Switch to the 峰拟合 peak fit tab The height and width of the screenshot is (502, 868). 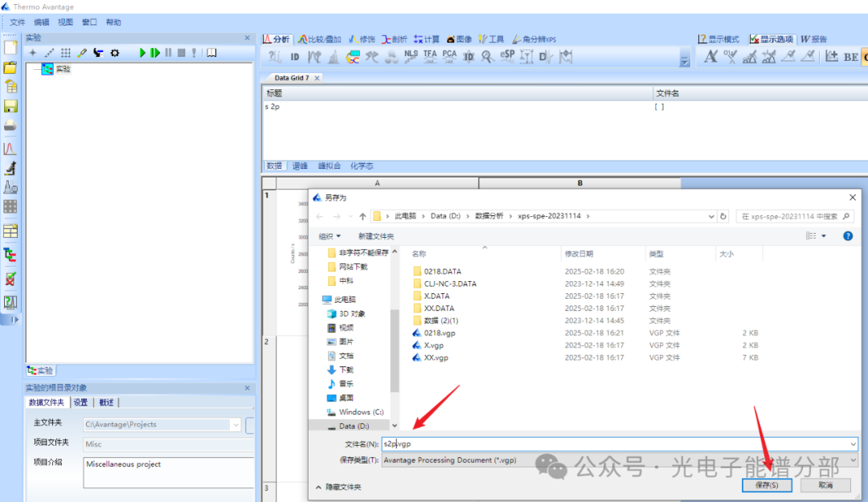pos(329,165)
